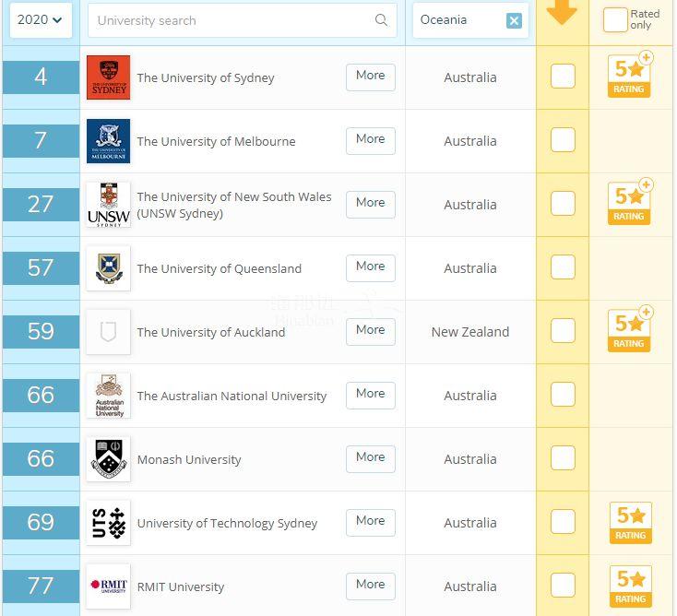The width and height of the screenshot is (677, 616).
Task: Open the 2020 year dropdown
Action: (41, 19)
